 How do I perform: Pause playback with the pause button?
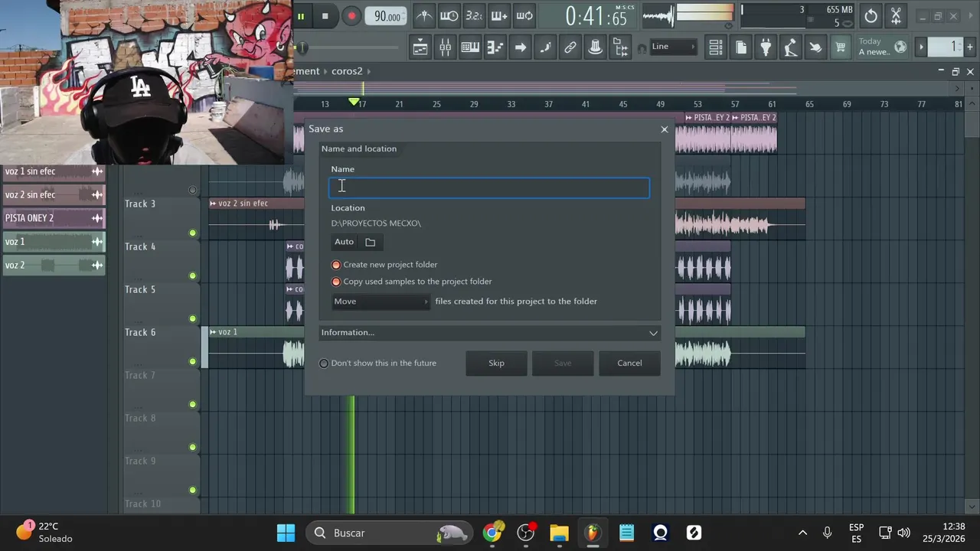[x=301, y=16]
